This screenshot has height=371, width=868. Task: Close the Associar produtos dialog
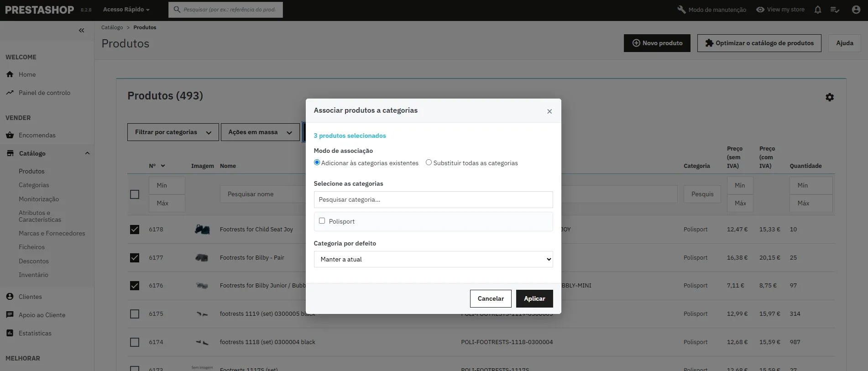549,111
